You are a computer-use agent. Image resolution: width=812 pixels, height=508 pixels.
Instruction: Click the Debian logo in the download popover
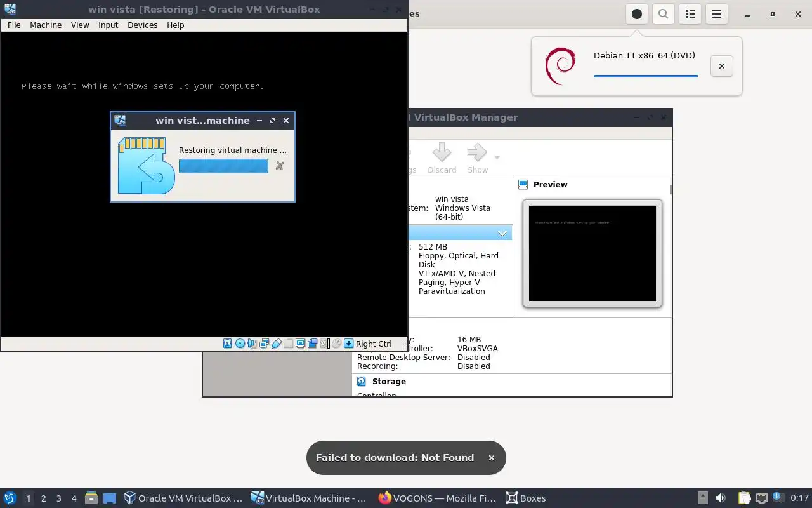(x=560, y=66)
